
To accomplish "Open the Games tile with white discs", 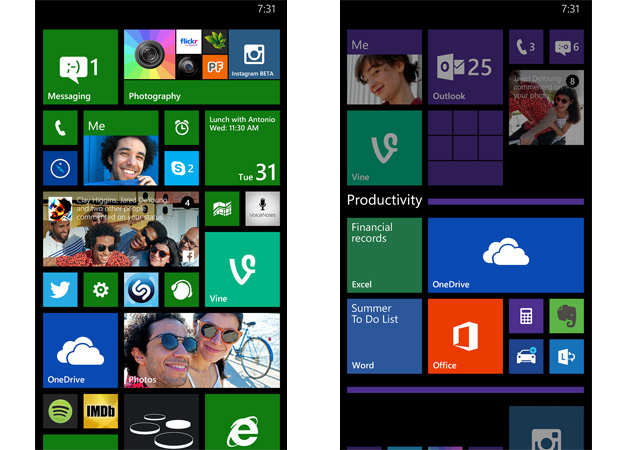I will point(162,422).
